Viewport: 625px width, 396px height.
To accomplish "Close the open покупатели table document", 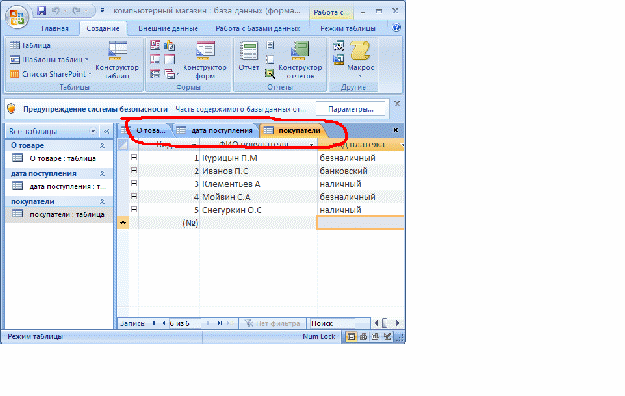I will 396,130.
